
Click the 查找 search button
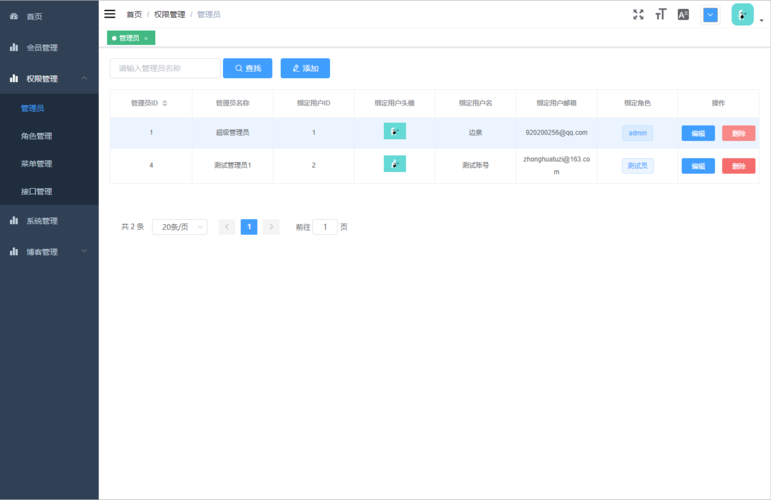point(247,68)
